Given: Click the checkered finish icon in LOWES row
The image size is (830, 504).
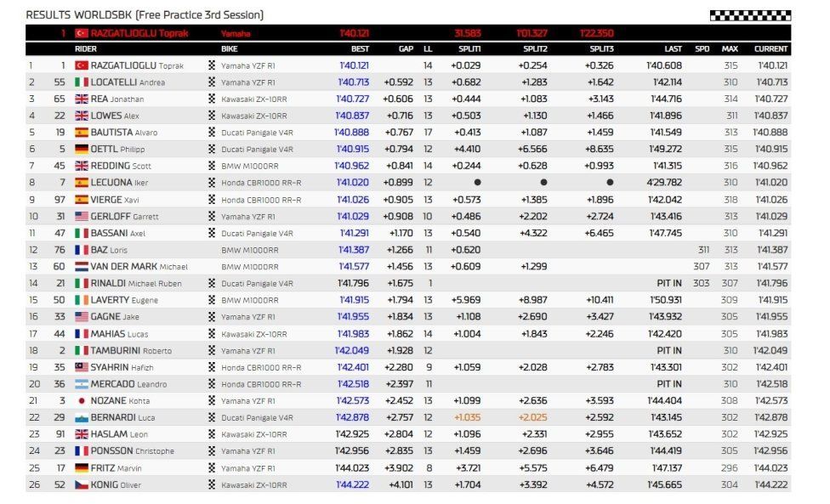Looking at the screenshot, I should 212,116.
